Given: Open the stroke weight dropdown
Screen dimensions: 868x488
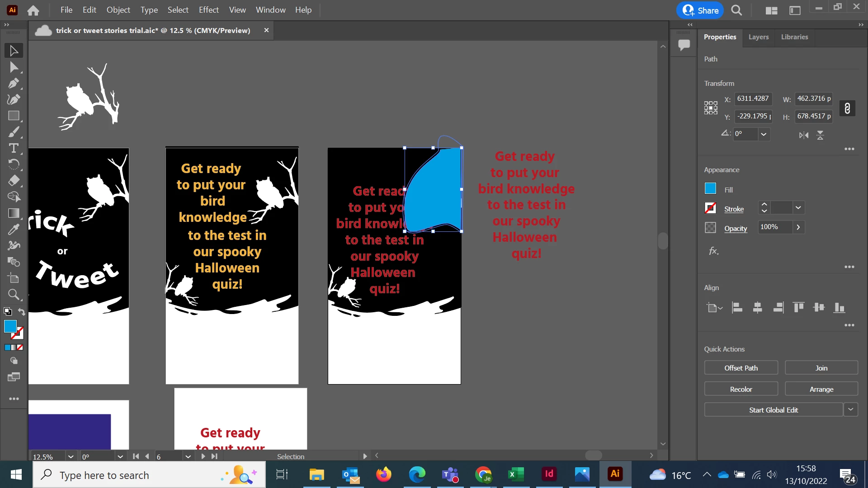Looking at the screenshot, I should (798, 208).
